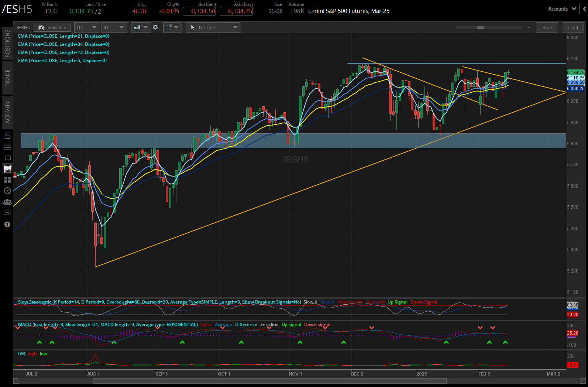Click the blue shaded support zone
The height and width of the screenshot is (387, 588).
click(x=293, y=141)
